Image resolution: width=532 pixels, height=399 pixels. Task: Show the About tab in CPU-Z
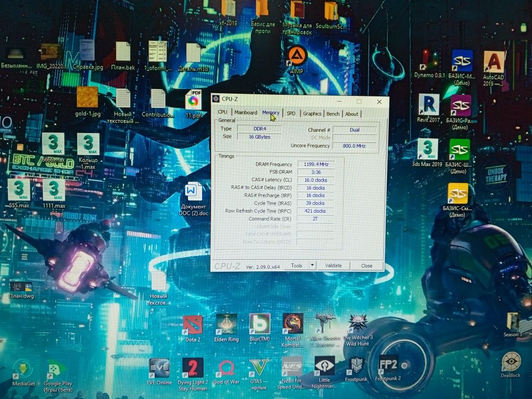[351, 114]
